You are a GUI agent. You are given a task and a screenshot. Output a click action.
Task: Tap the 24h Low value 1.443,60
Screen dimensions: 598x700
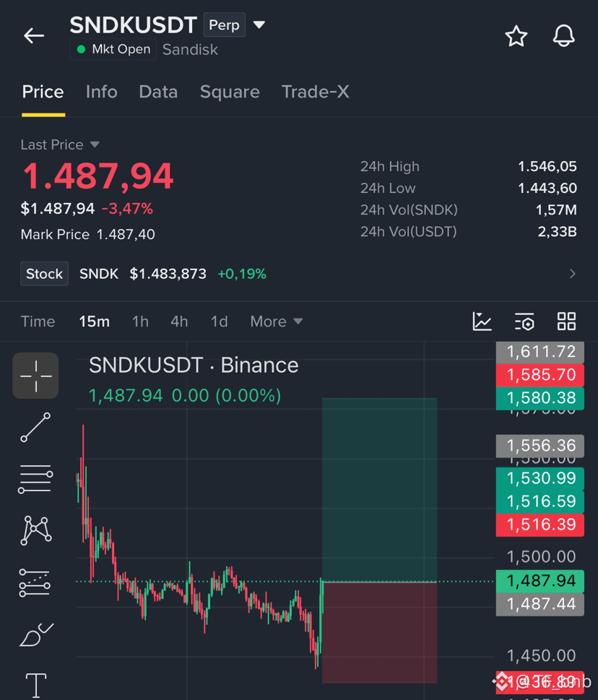pos(547,189)
